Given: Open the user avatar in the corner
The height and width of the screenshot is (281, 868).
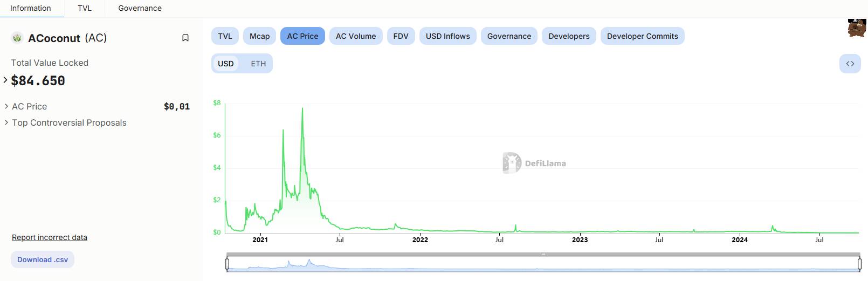Looking at the screenshot, I should point(857,28).
